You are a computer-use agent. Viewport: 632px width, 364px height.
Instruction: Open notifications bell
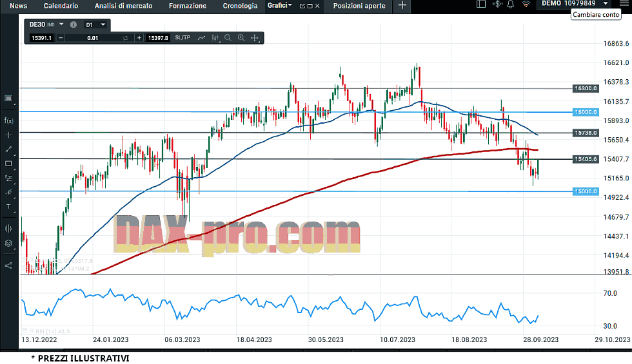click(510, 4)
